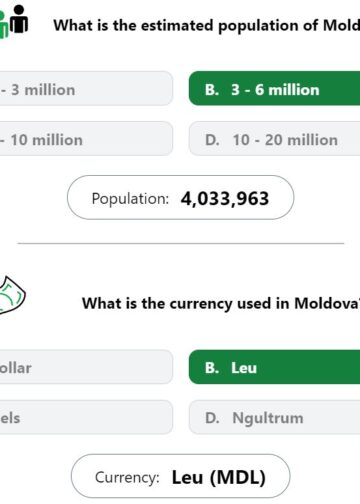This screenshot has height=504, width=360.
Task: Click the 'Currency:' label text
Action: click(127, 477)
